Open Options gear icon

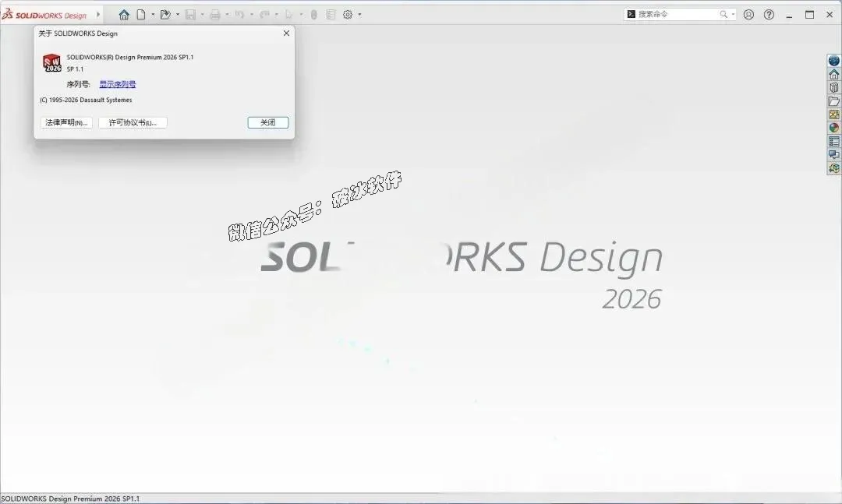pos(348,15)
